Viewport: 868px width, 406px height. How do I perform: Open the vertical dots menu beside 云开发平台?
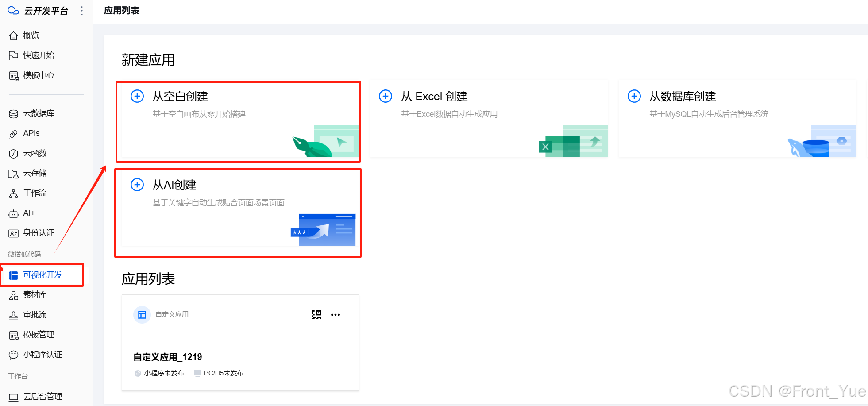pyautogui.click(x=81, y=10)
